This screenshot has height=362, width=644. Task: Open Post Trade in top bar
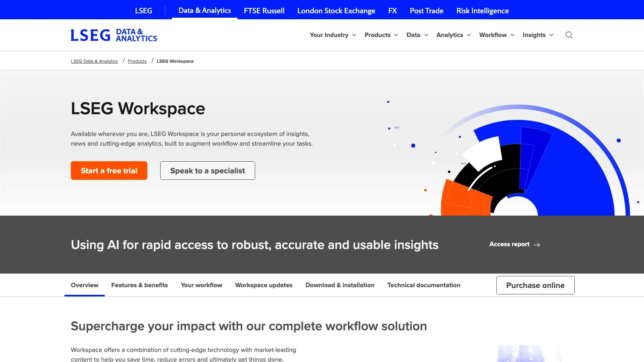(x=427, y=11)
